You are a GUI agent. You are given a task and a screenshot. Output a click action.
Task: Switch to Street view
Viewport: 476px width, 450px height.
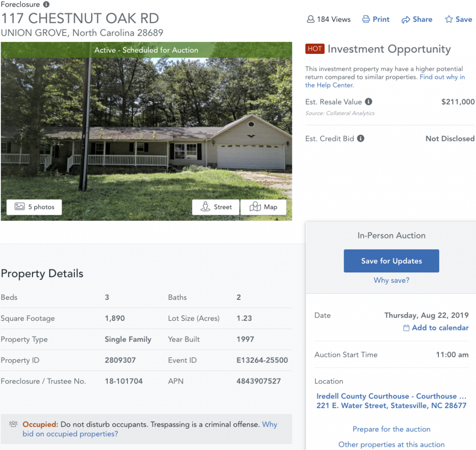coord(216,207)
